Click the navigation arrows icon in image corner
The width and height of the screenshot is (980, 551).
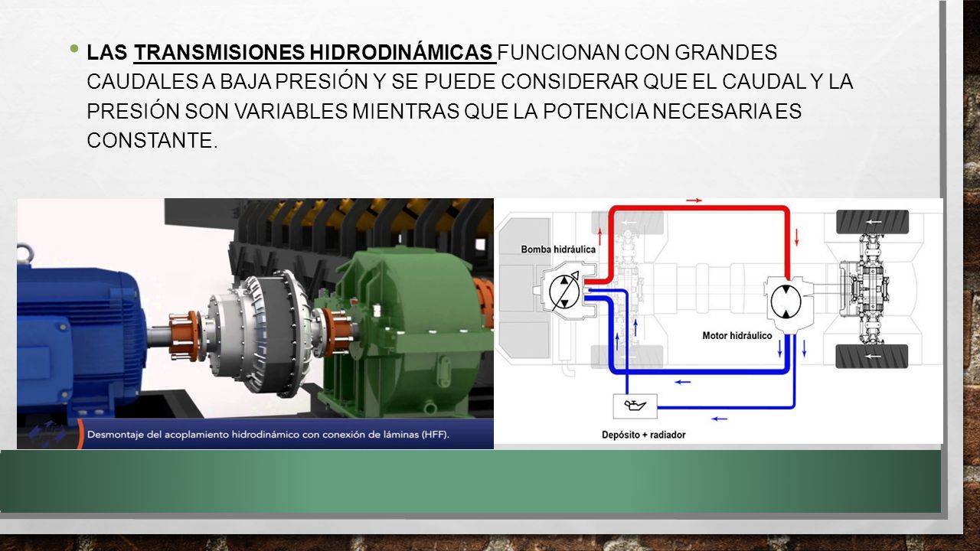(x=47, y=433)
